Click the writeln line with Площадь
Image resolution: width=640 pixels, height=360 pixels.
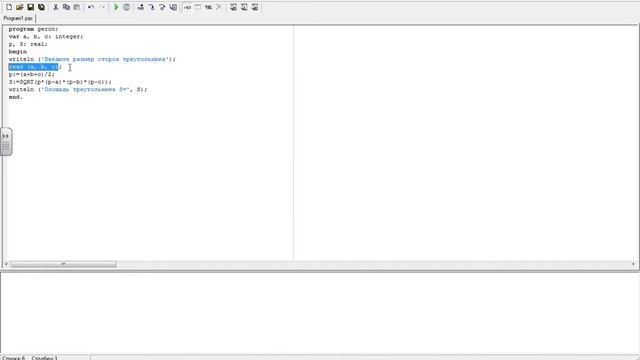78,89
